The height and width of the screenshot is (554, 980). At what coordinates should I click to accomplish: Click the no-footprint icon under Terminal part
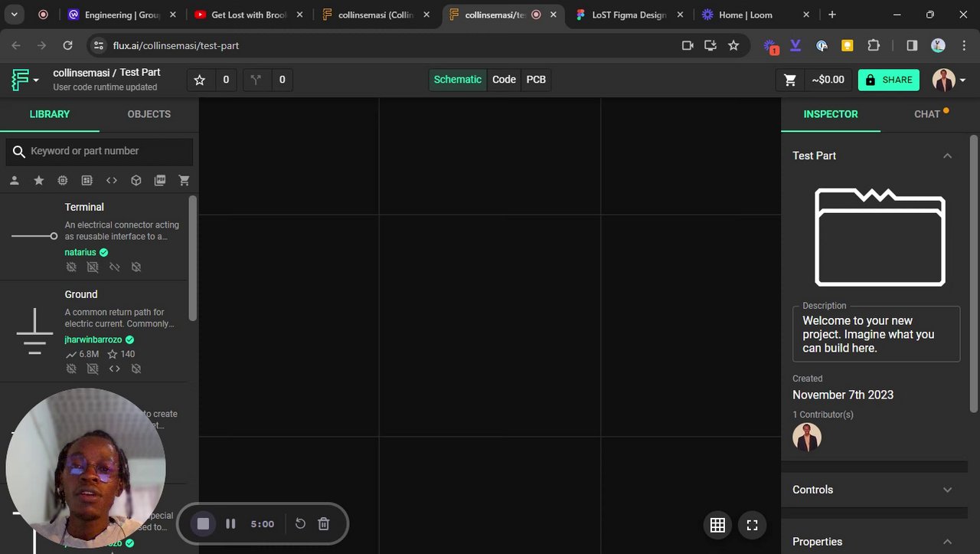(93, 267)
